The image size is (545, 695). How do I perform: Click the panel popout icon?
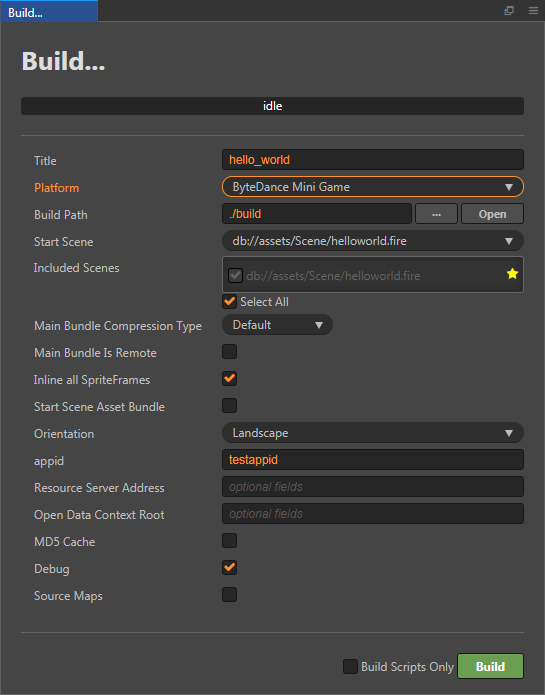click(509, 11)
